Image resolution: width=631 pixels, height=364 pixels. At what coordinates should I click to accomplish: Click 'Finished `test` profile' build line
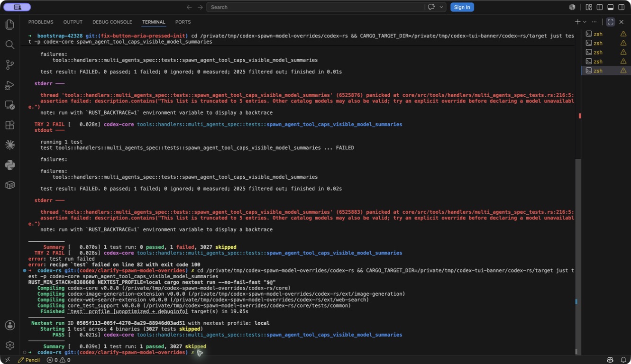[x=144, y=311]
